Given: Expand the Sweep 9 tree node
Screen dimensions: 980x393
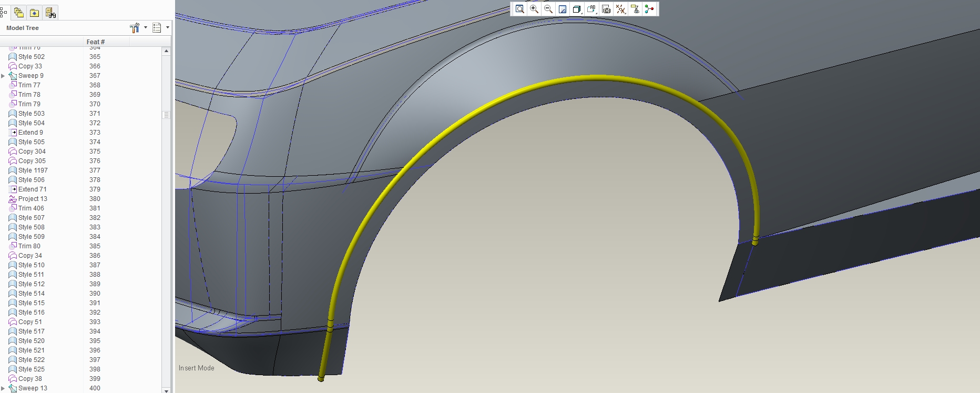Looking at the screenshot, I should (3, 76).
